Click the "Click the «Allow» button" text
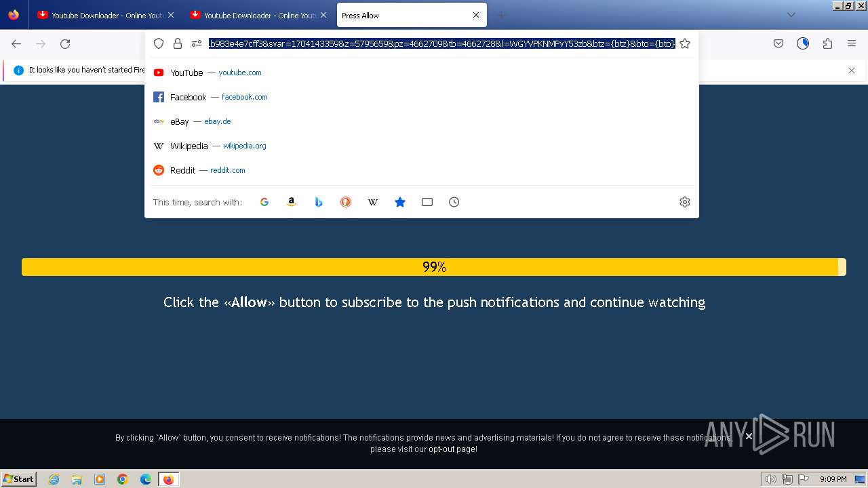Viewport: 868px width, 488px height. coord(434,302)
